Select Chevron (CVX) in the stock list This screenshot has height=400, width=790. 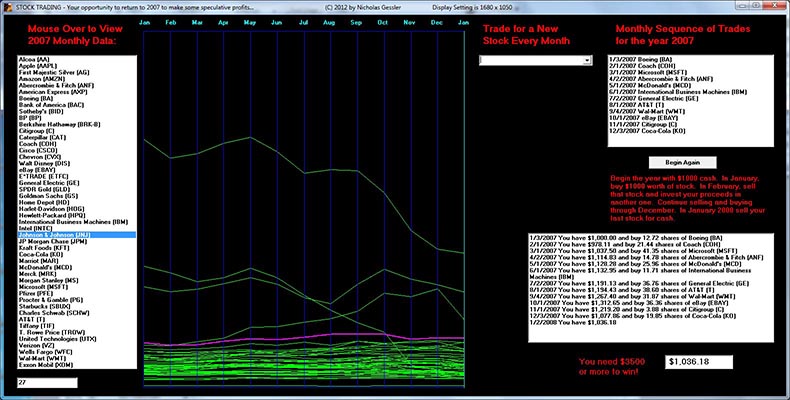tap(77, 157)
